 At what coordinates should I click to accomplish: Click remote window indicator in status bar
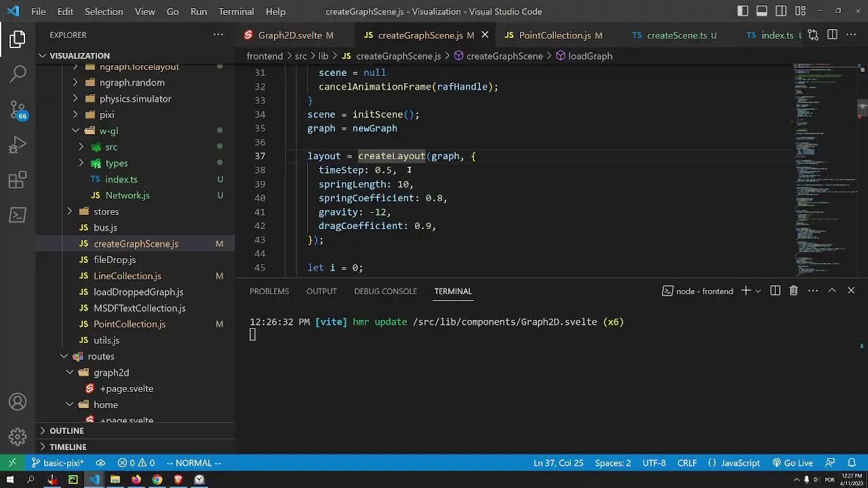tap(12, 463)
